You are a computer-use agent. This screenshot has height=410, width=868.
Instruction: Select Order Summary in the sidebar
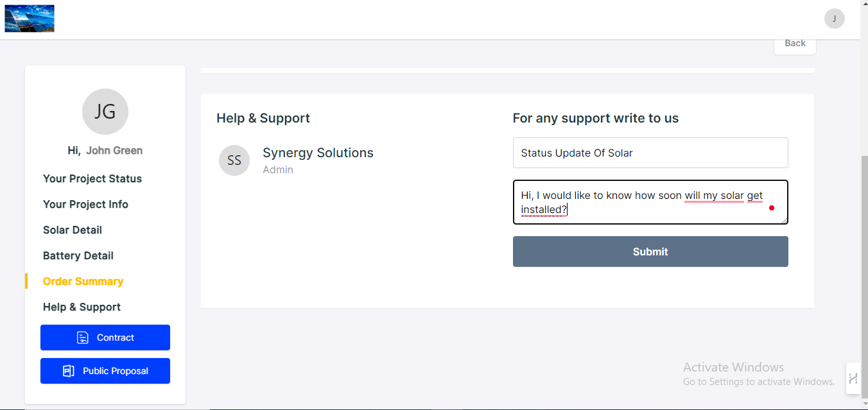tap(83, 281)
